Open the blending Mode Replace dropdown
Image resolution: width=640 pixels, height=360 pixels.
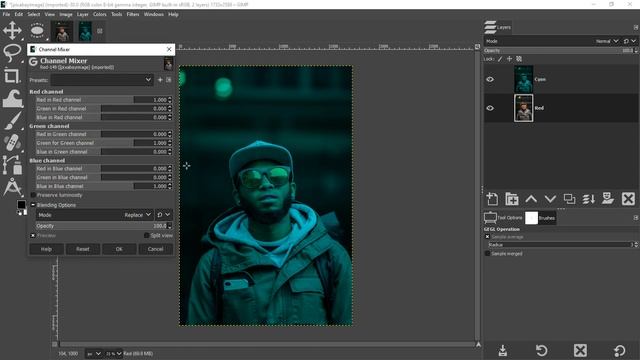click(x=94, y=215)
